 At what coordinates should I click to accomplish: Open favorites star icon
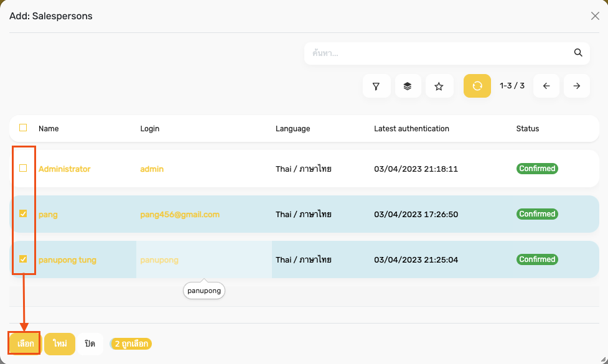[x=439, y=86]
